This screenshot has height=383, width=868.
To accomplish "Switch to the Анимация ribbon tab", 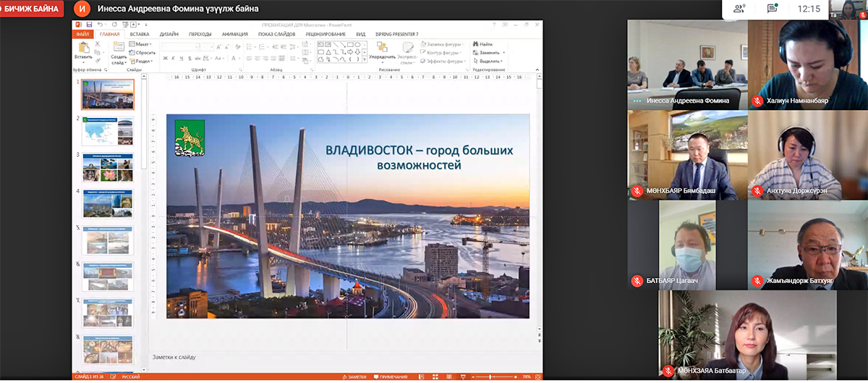I will [234, 34].
